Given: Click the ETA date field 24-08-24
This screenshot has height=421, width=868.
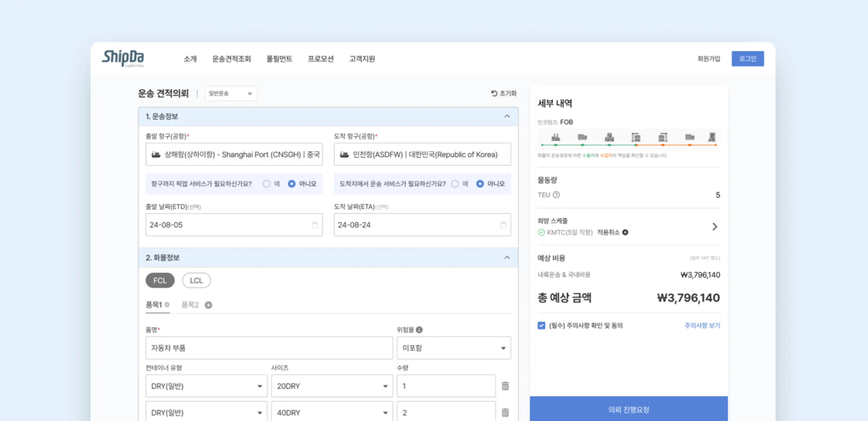Looking at the screenshot, I should (x=422, y=225).
